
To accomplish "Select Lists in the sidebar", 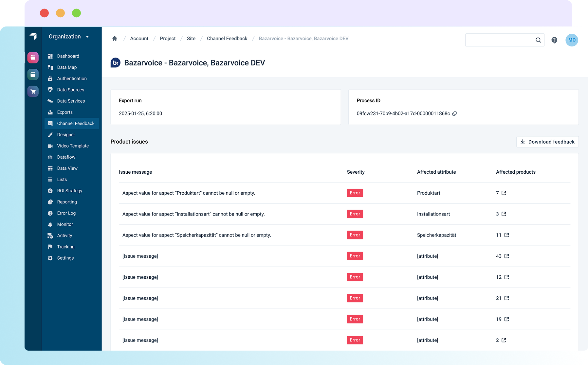I will pos(72,180).
